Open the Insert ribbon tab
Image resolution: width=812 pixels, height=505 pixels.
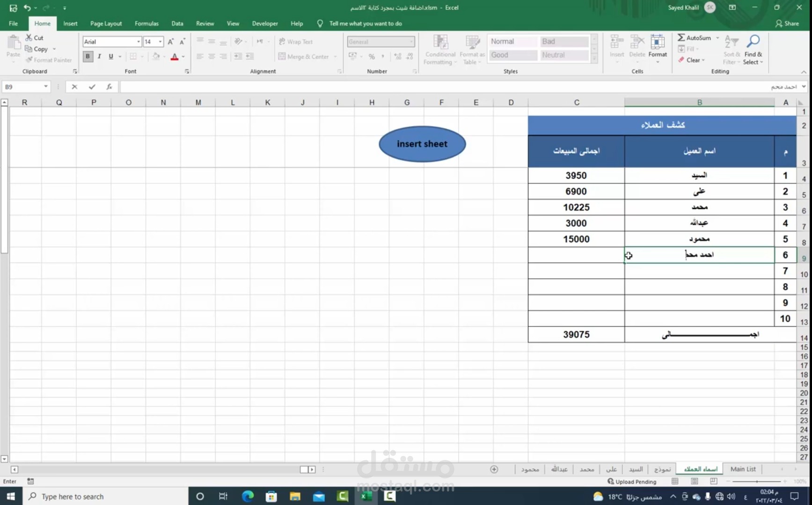pyautogui.click(x=71, y=23)
